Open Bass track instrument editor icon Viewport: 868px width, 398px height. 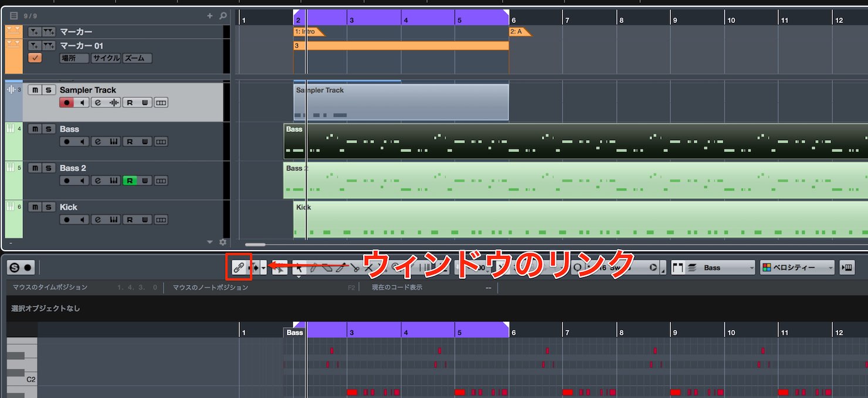(114, 142)
